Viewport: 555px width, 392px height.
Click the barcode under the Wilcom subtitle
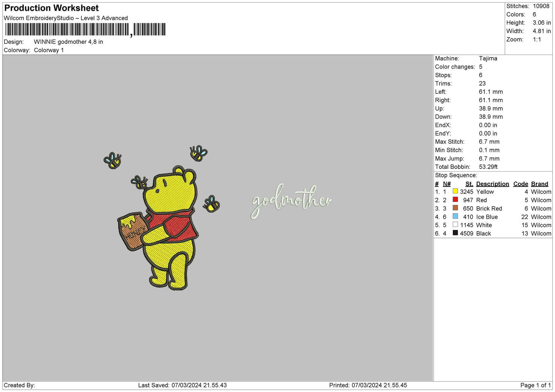click(85, 30)
